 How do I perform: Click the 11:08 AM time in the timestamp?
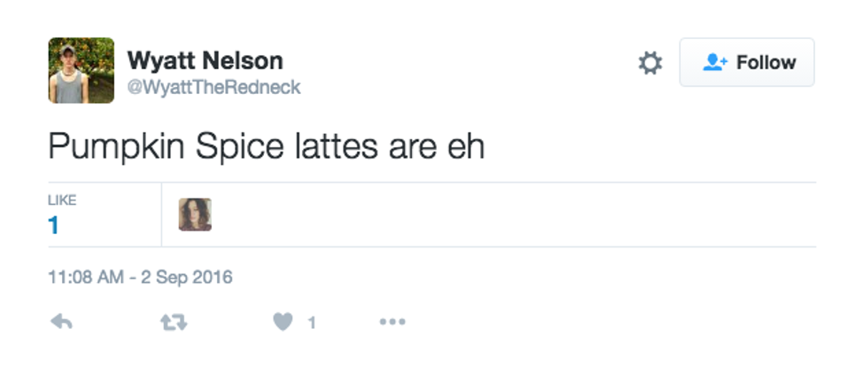tap(85, 278)
